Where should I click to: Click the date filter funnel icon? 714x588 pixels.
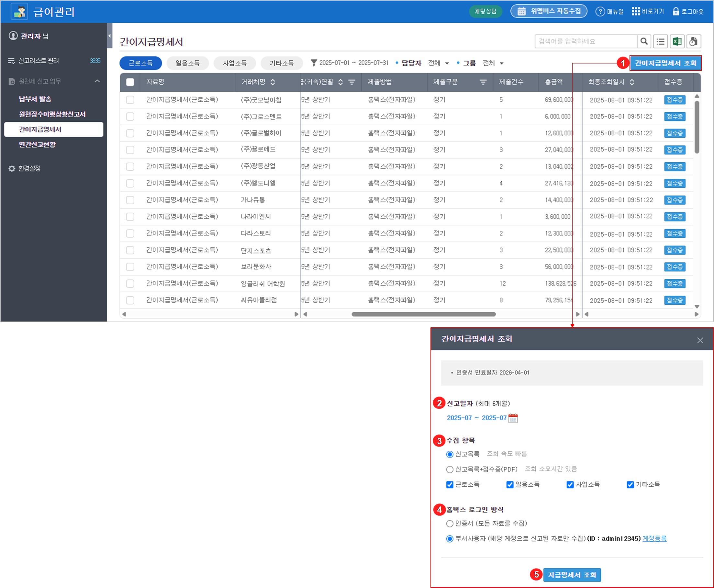tap(314, 63)
